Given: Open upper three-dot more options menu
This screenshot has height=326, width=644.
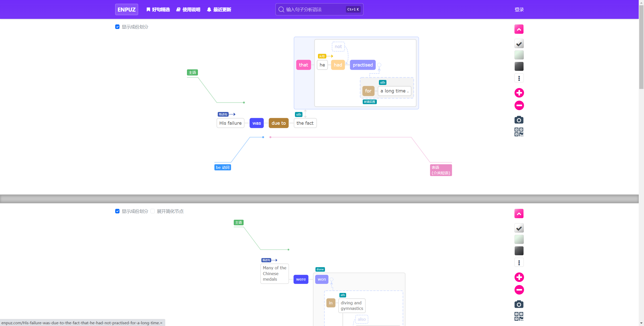Looking at the screenshot, I should pos(519,78).
